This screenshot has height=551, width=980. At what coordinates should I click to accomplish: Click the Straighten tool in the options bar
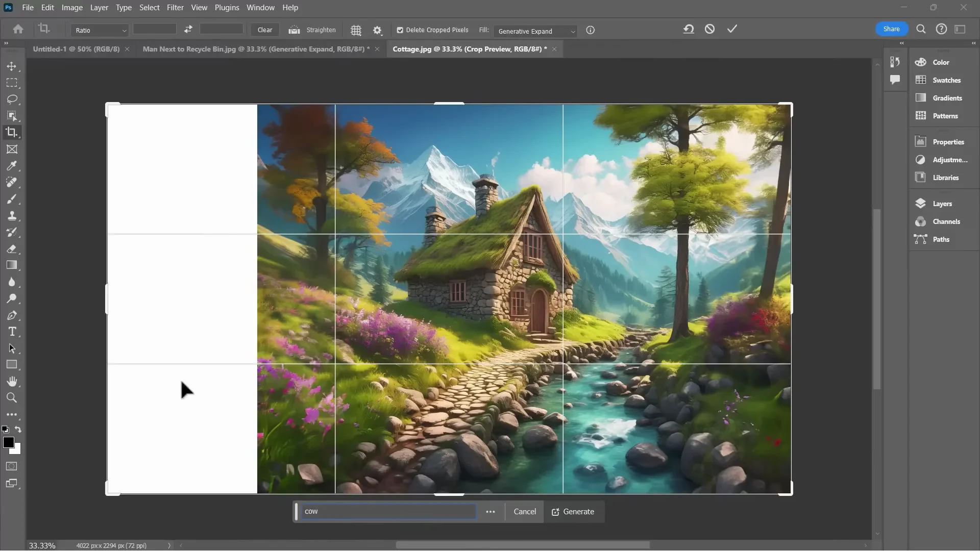312,30
